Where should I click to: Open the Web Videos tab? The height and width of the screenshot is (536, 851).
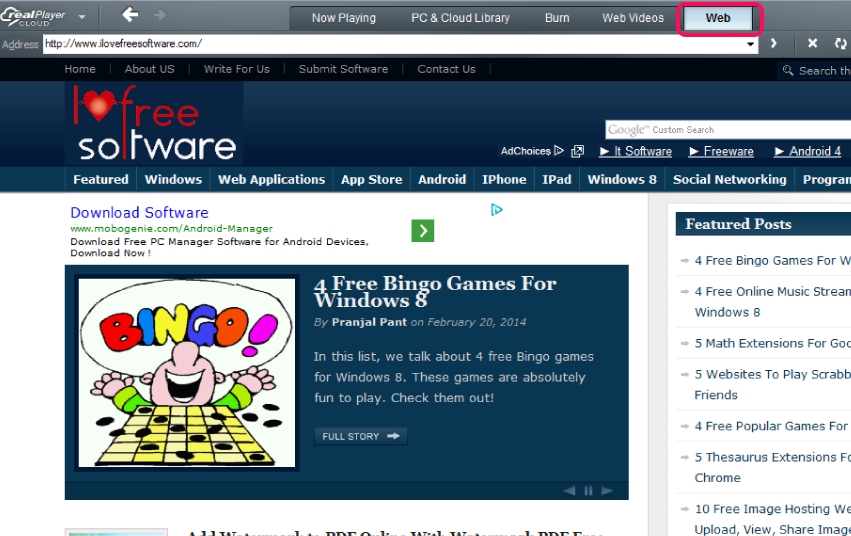632,18
